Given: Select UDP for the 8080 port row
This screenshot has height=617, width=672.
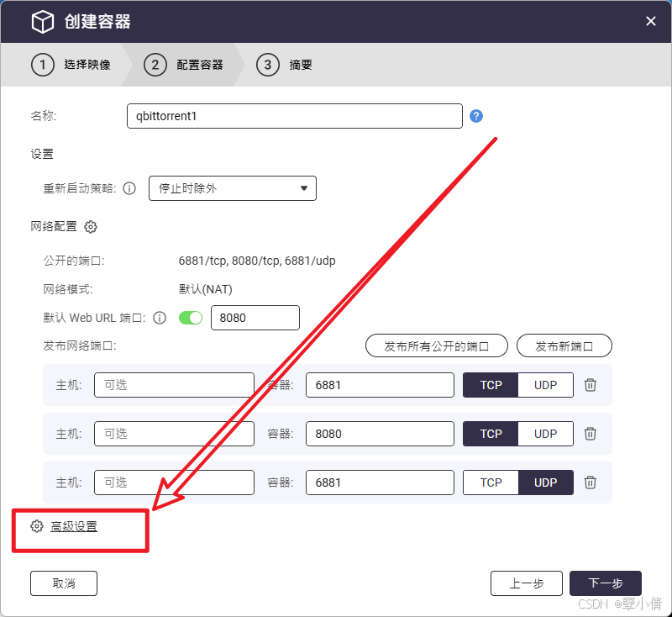Looking at the screenshot, I should [x=545, y=434].
